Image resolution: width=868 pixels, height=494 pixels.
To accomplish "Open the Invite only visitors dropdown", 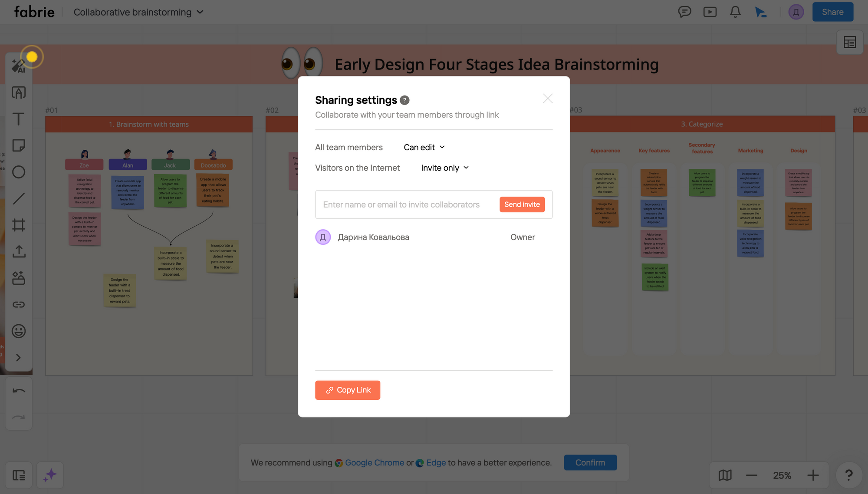I will [444, 168].
